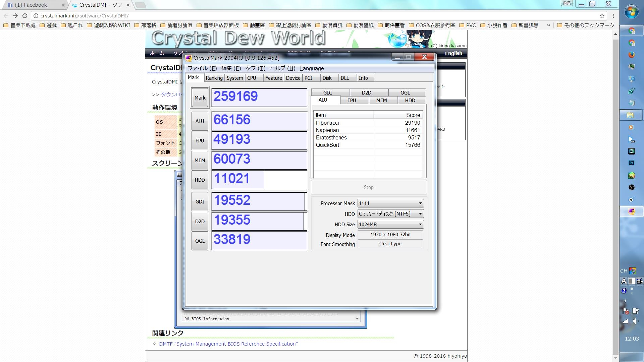Screen dimensions: 644x362
Task: Show hidden tray icons arrow
Action: point(625,301)
